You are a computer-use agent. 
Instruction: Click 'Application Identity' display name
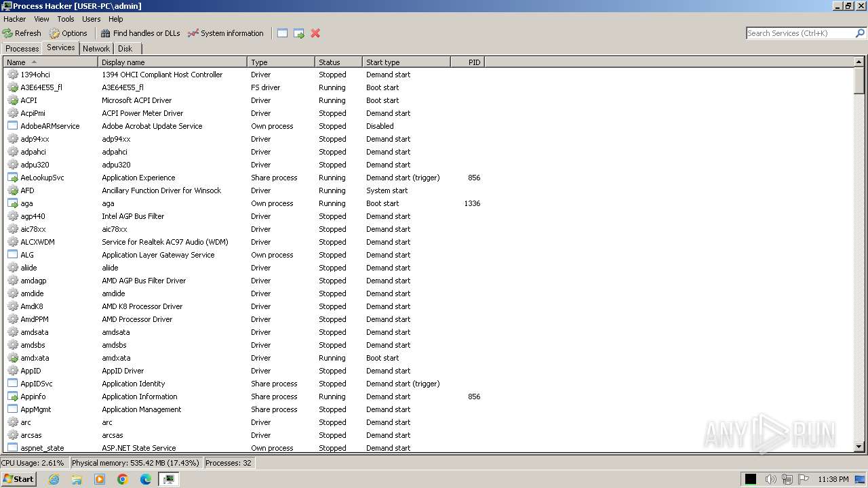[x=134, y=384]
